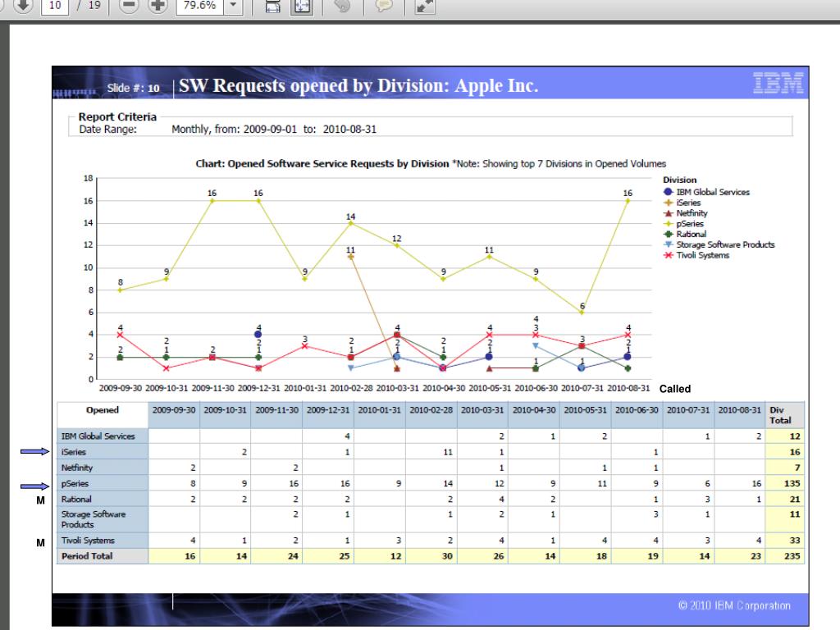The width and height of the screenshot is (840, 630).
Task: Click the "Rational" table row label
Action: pyautogui.click(x=76, y=500)
